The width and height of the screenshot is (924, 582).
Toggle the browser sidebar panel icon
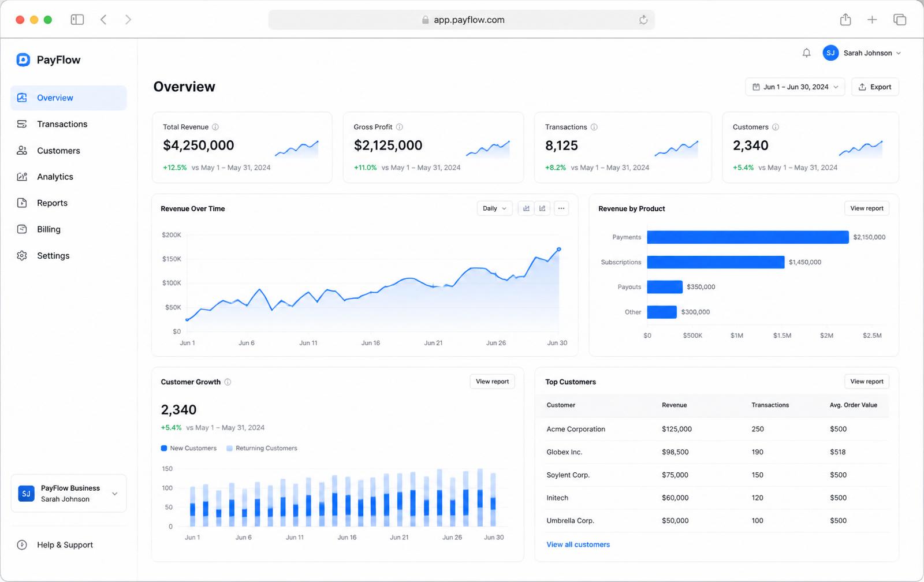[77, 20]
